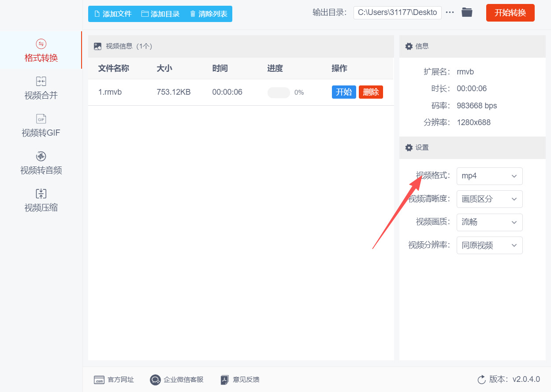Expand the video format mp4 dropdown

[x=489, y=176]
